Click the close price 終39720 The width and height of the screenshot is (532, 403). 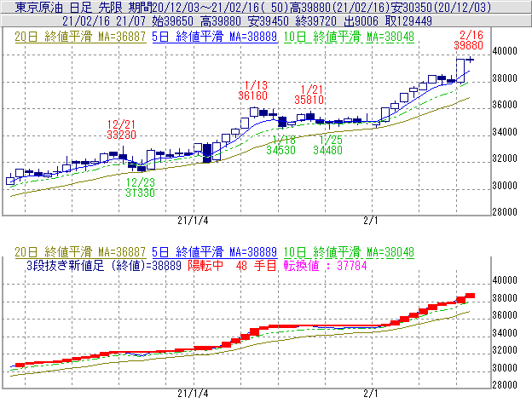(315, 21)
